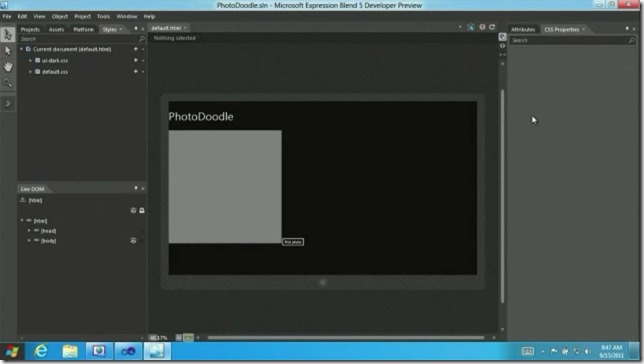Open the Object menu
The image size is (644, 364).
pos(60,16)
